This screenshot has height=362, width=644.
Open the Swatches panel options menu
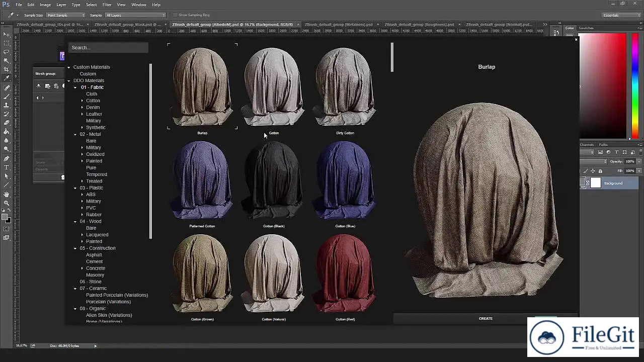tap(640, 28)
